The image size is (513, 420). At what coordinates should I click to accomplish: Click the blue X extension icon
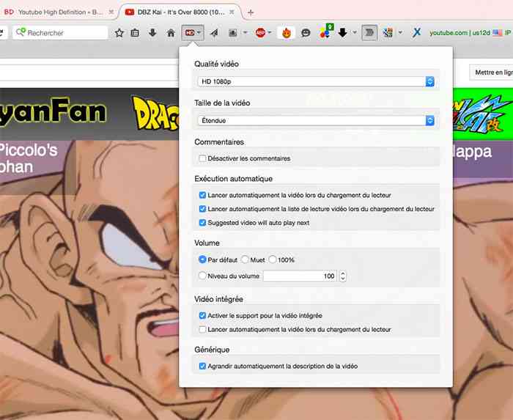416,33
